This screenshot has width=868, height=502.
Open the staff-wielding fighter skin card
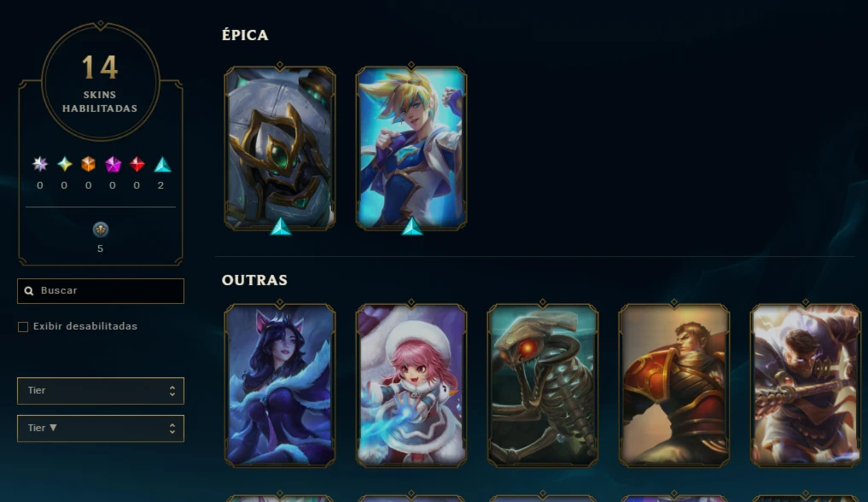click(x=806, y=385)
